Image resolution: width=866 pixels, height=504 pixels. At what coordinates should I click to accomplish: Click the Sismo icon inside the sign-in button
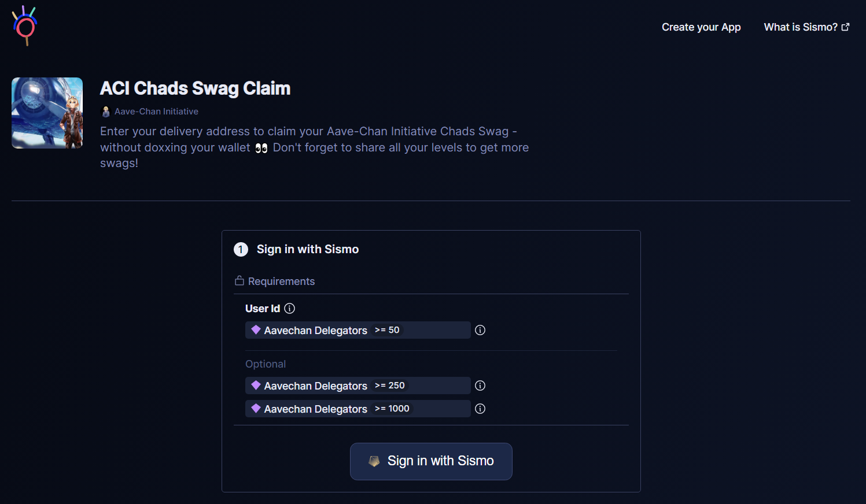pos(374,461)
